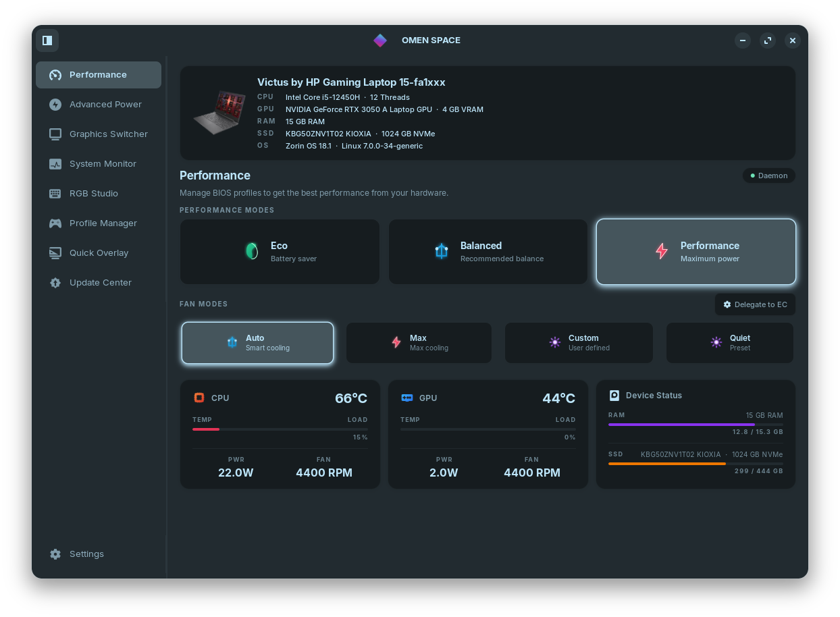Image resolution: width=840 pixels, height=617 pixels.
Task: Click the PERFORMANCE MODES section label
Action: [x=227, y=210]
